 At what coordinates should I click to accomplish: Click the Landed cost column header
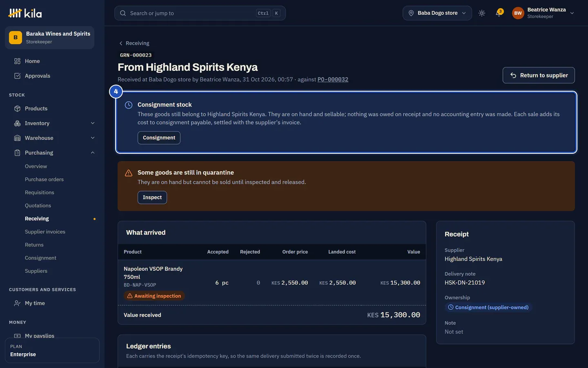(342, 252)
